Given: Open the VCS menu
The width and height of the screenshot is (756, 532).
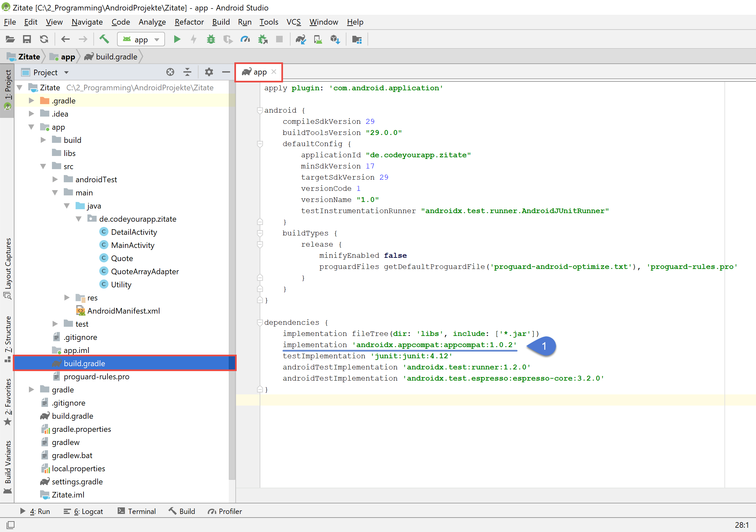Looking at the screenshot, I should tap(294, 22).
